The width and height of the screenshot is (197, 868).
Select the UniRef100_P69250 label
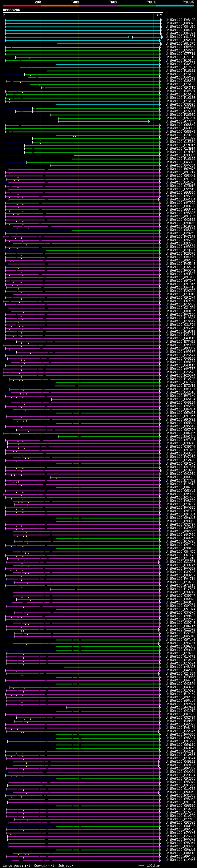tap(180, 301)
